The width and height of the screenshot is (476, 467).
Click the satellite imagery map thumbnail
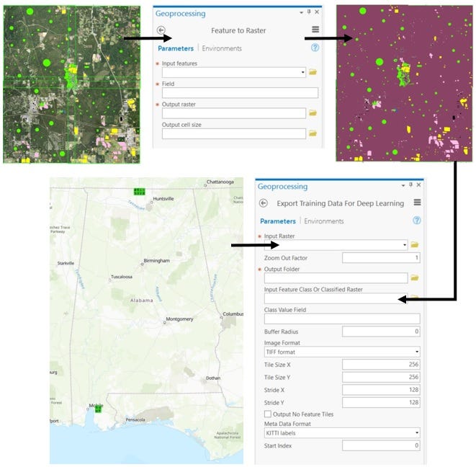71,84
